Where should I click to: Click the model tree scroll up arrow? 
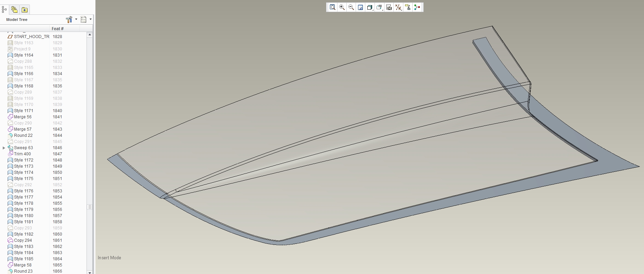coord(90,35)
